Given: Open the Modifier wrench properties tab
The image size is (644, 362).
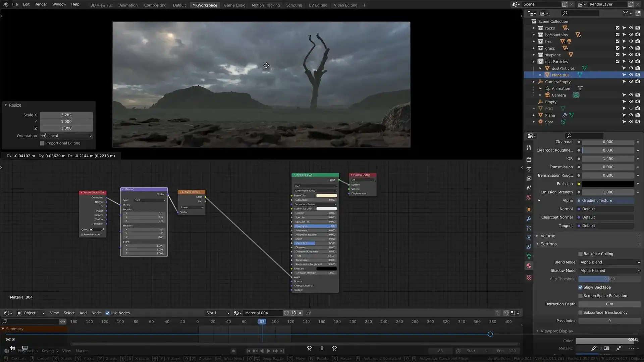Looking at the screenshot, I should tap(529, 219).
